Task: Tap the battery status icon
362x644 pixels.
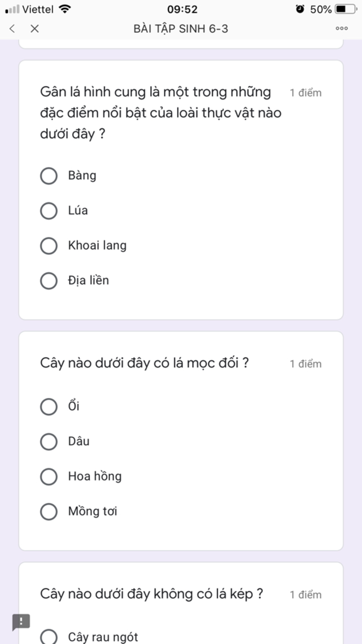Action: click(x=346, y=9)
